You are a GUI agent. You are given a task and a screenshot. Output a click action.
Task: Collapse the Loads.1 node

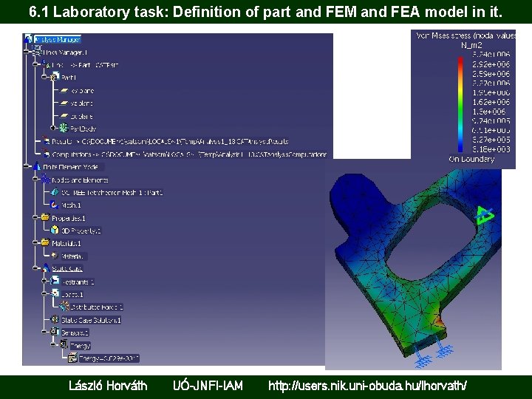click(x=44, y=294)
